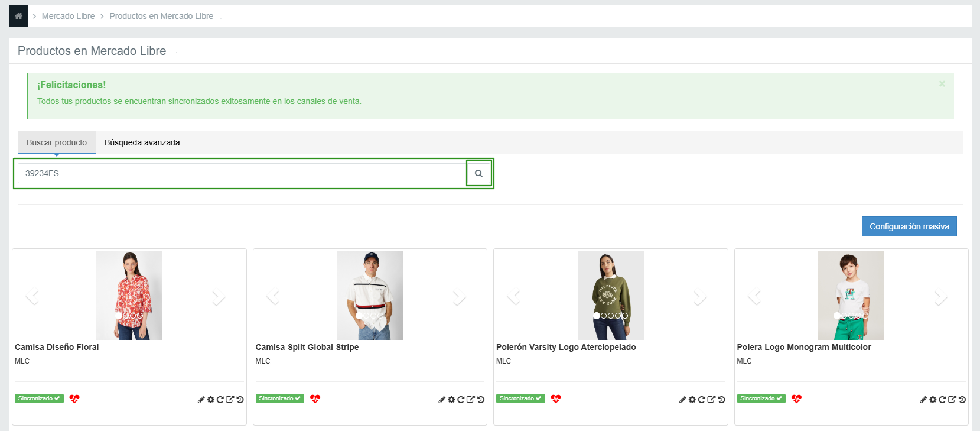Open external link icon for Camisa Split Global Stripe
This screenshot has height=431, width=980.
(471, 400)
